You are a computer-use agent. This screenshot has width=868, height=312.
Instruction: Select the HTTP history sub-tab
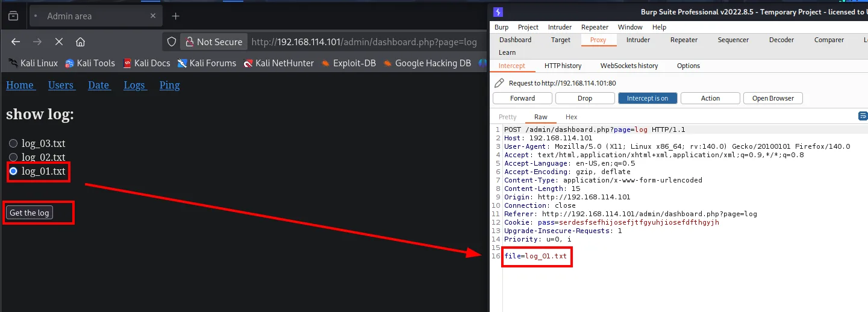[x=563, y=66]
